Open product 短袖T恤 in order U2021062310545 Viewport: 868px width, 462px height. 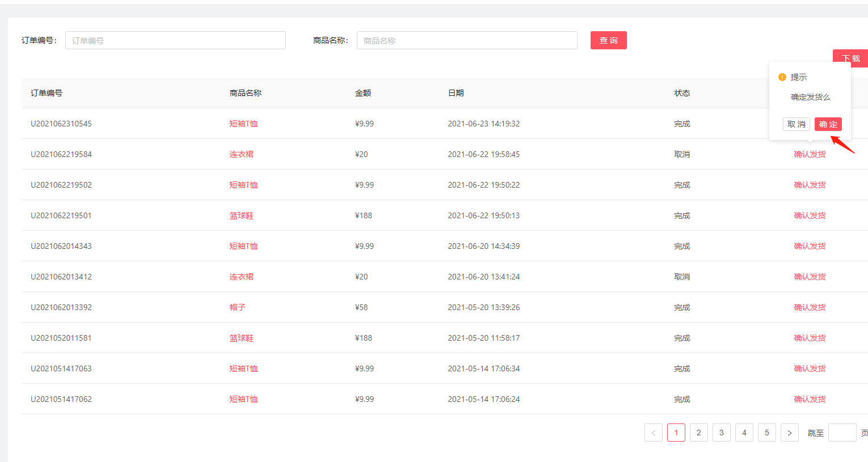(243, 124)
